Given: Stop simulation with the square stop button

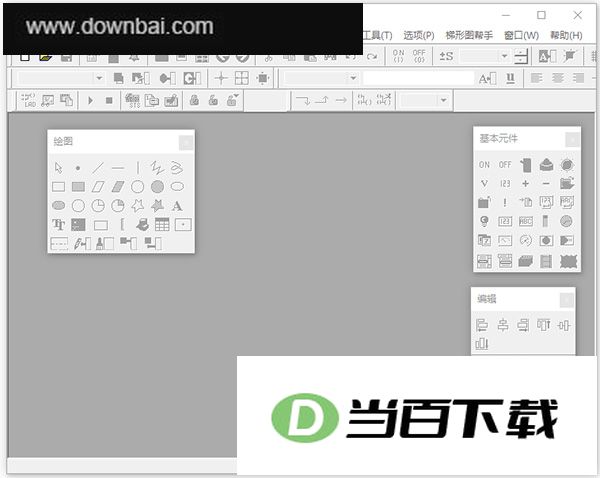Looking at the screenshot, I should coord(109,100).
